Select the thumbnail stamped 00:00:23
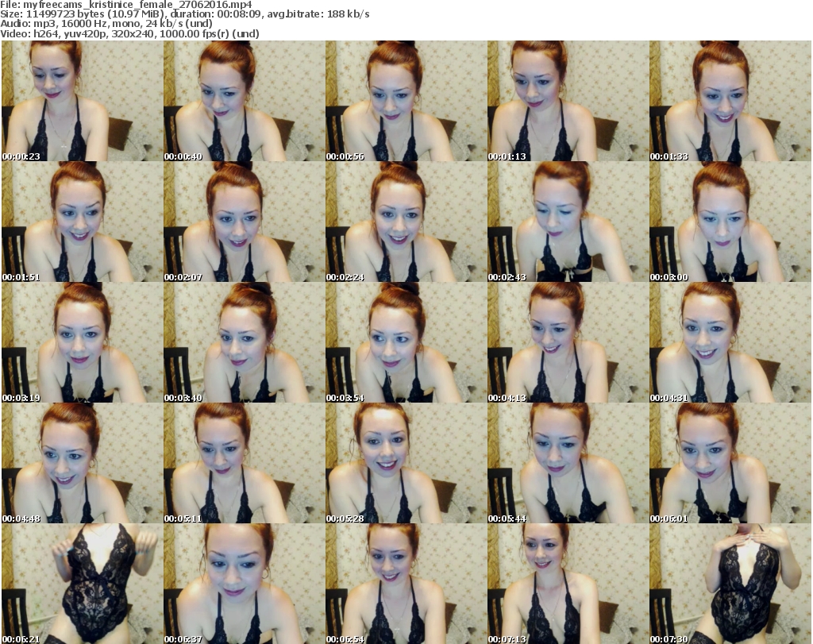The height and width of the screenshot is (644, 813). tap(83, 101)
